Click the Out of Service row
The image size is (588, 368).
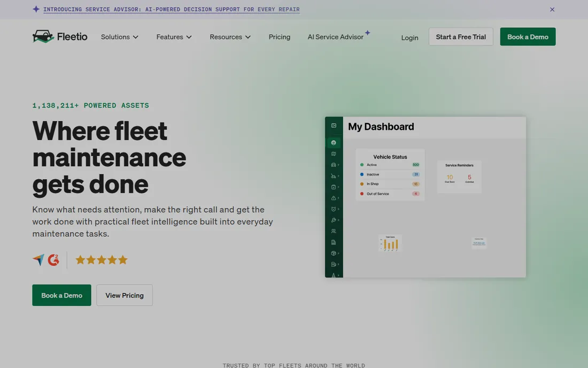[390, 194]
